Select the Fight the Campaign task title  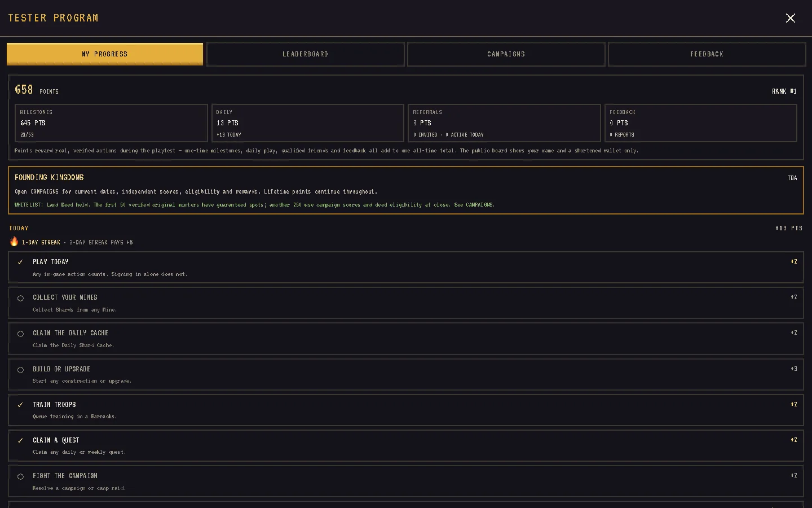(x=65, y=476)
